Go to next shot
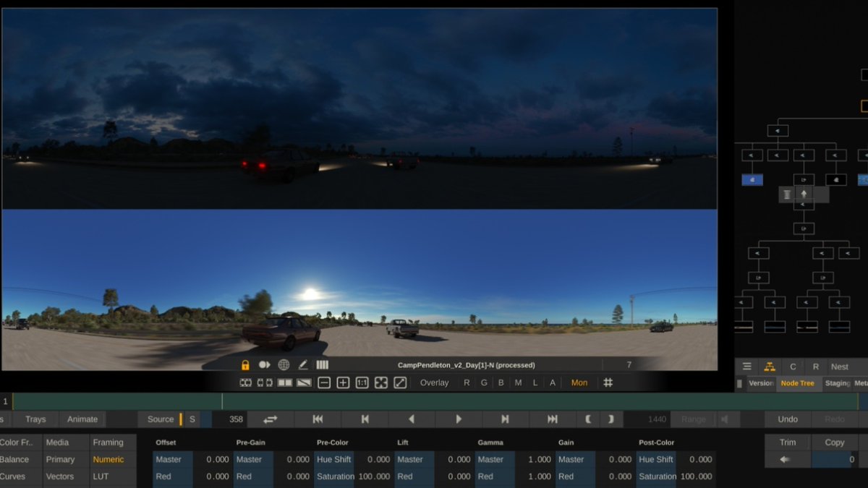The width and height of the screenshot is (868, 488). point(505,419)
